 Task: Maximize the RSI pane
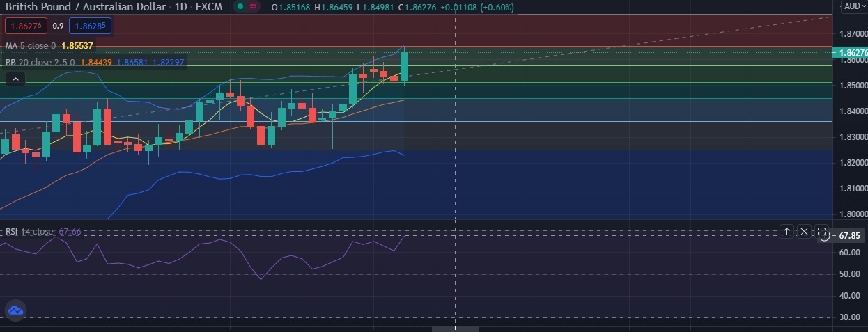pyautogui.click(x=821, y=231)
